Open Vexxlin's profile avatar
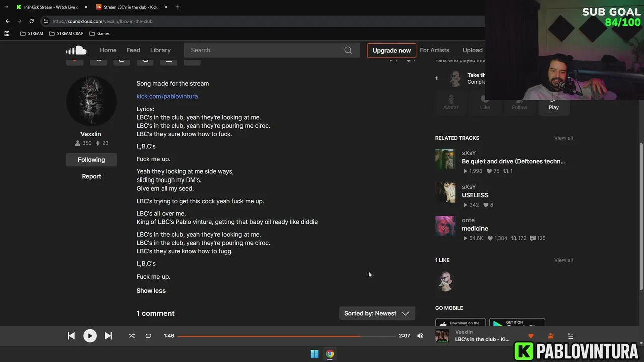This screenshot has height=362, width=644. click(x=92, y=102)
